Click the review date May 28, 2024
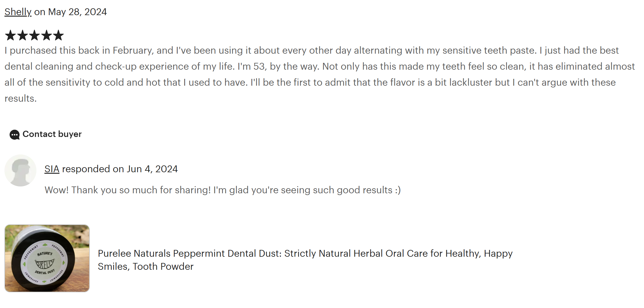Image resolution: width=644 pixels, height=308 pixels. tap(77, 12)
